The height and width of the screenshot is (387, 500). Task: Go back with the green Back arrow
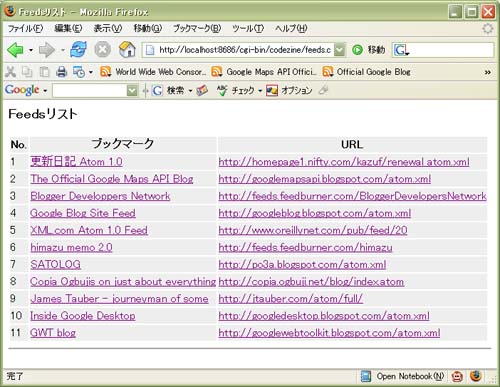click(15, 50)
